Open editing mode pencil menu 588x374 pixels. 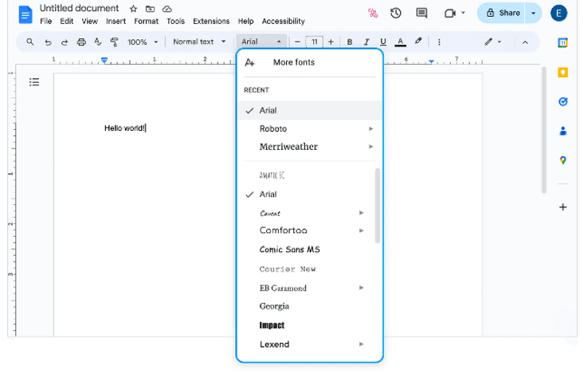pyautogui.click(x=492, y=41)
